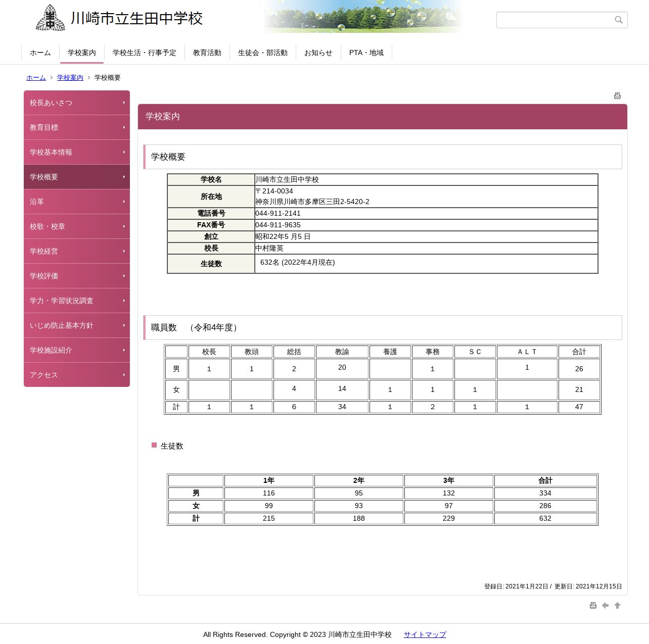The width and height of the screenshot is (649, 644).
Task: Click the 登録日 2021年1月22日 text
Action: pyautogui.click(x=516, y=586)
